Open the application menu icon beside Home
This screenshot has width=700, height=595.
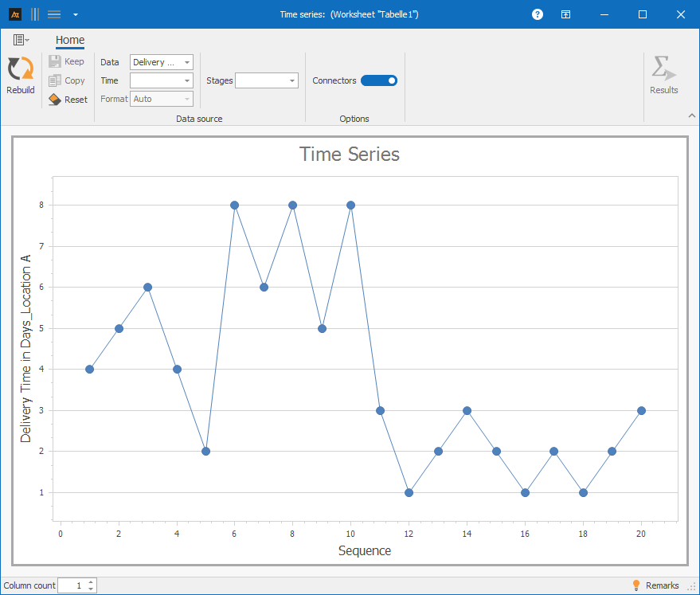tap(21, 40)
